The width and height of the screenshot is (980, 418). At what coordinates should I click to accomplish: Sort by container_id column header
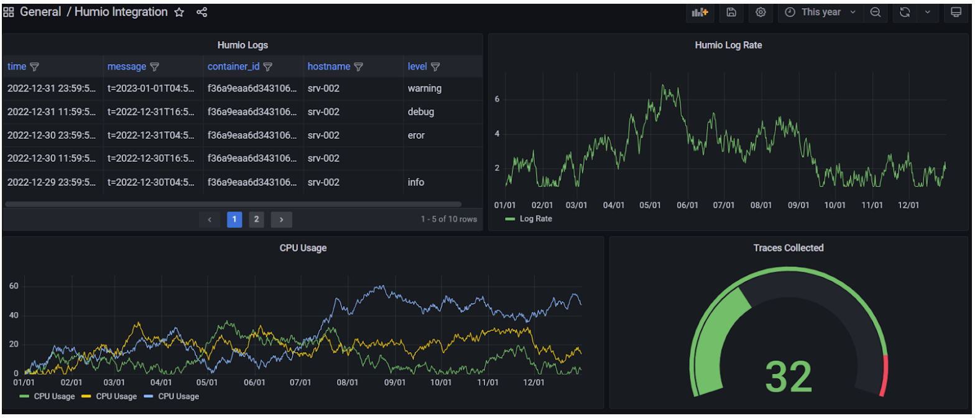coord(234,67)
